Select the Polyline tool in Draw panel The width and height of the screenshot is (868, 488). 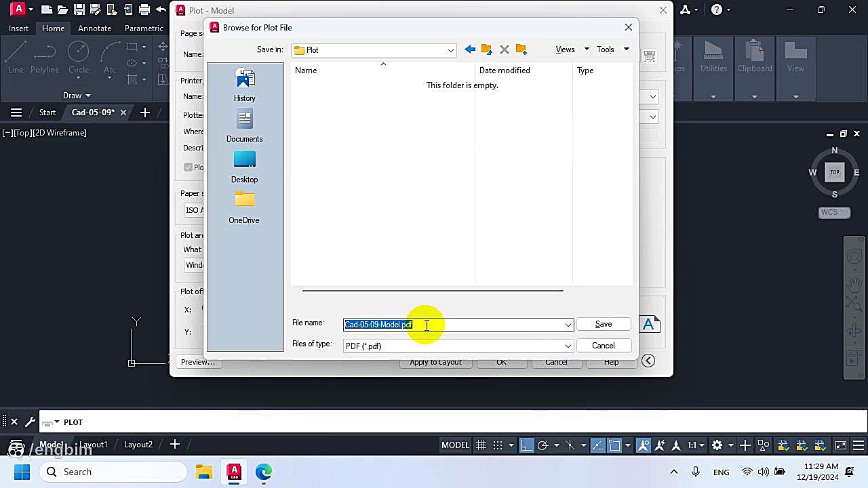coord(45,57)
